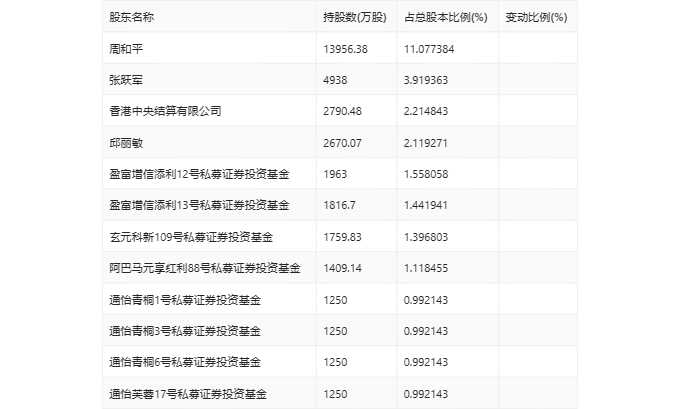Viewport: 680px width, 409px height.
Task: Click holdings value 4938
Action: tap(335, 80)
